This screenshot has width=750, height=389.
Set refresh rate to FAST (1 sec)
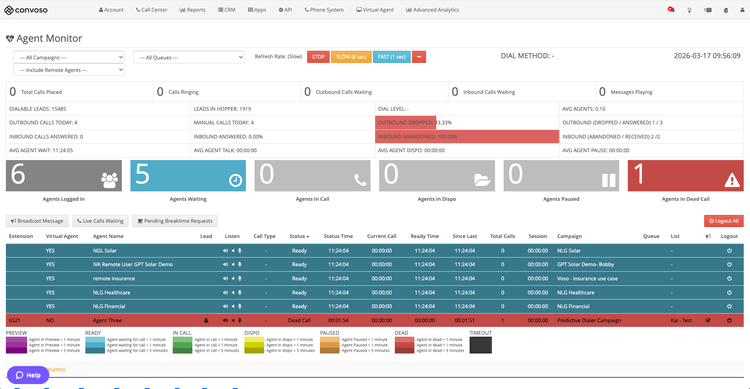point(392,57)
